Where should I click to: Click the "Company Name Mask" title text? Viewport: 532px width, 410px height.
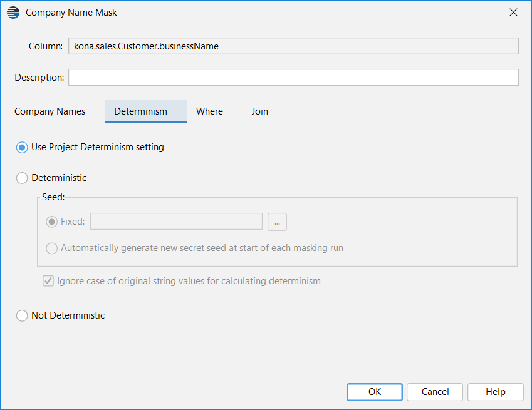click(71, 13)
